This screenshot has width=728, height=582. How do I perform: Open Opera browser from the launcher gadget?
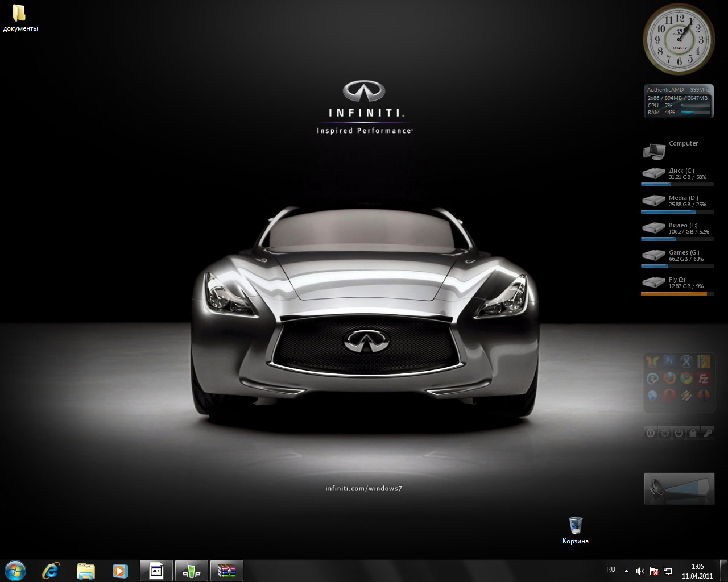point(669,395)
